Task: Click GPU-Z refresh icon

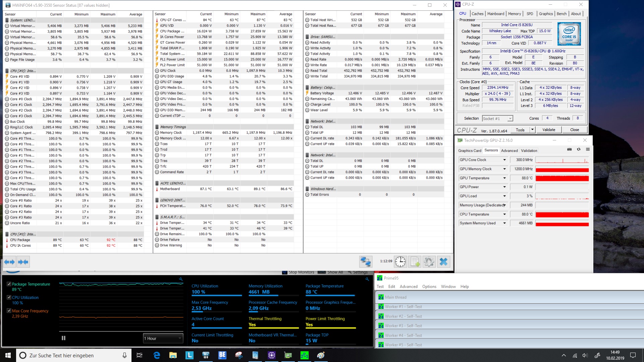Action: coord(579,149)
